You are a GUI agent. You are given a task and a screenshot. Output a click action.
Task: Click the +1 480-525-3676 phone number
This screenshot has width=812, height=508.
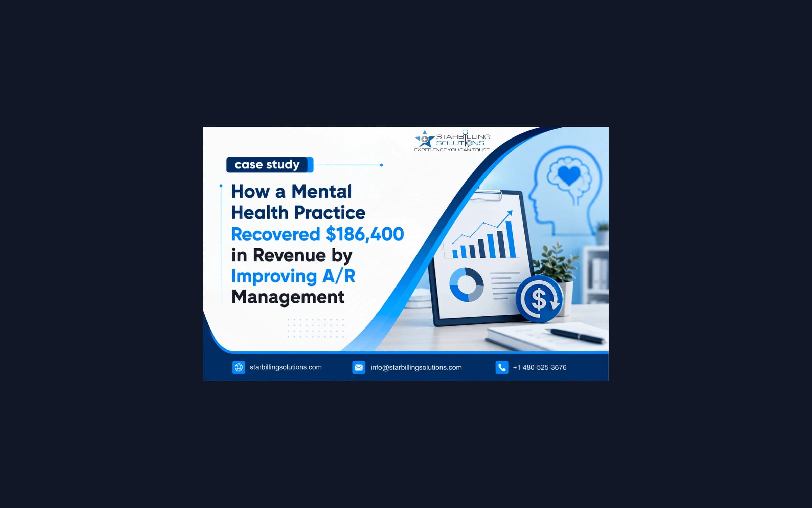pos(540,367)
